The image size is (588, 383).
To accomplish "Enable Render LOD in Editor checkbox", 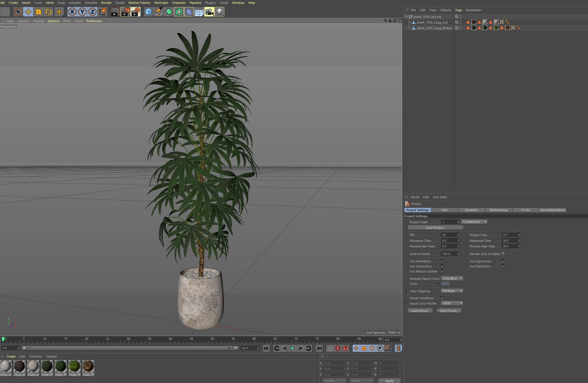I will click(x=503, y=254).
